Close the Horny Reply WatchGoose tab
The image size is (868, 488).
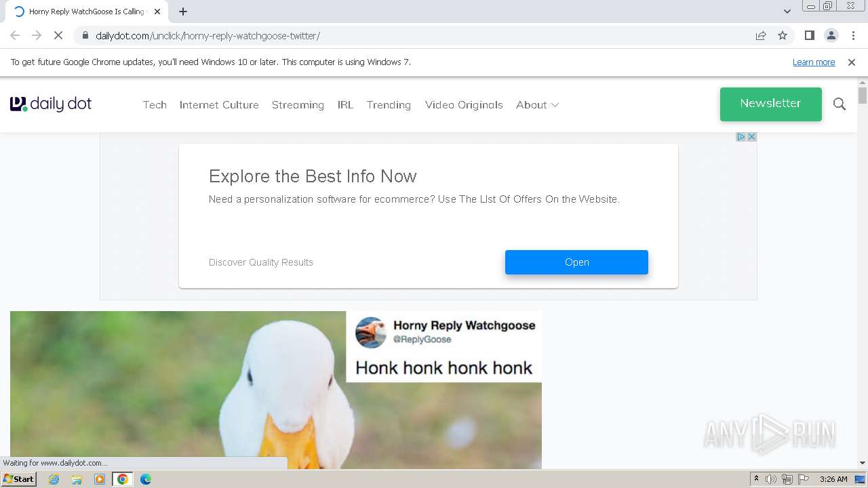click(157, 12)
